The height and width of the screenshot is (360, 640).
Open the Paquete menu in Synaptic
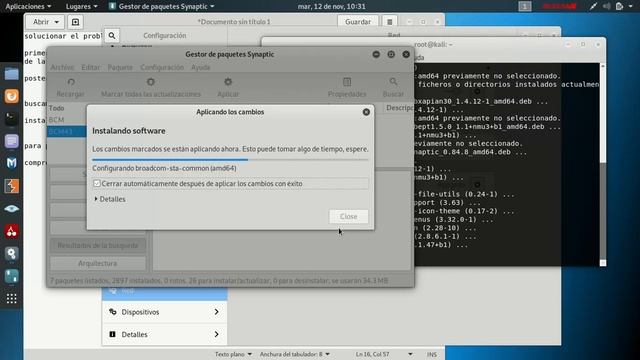120,67
